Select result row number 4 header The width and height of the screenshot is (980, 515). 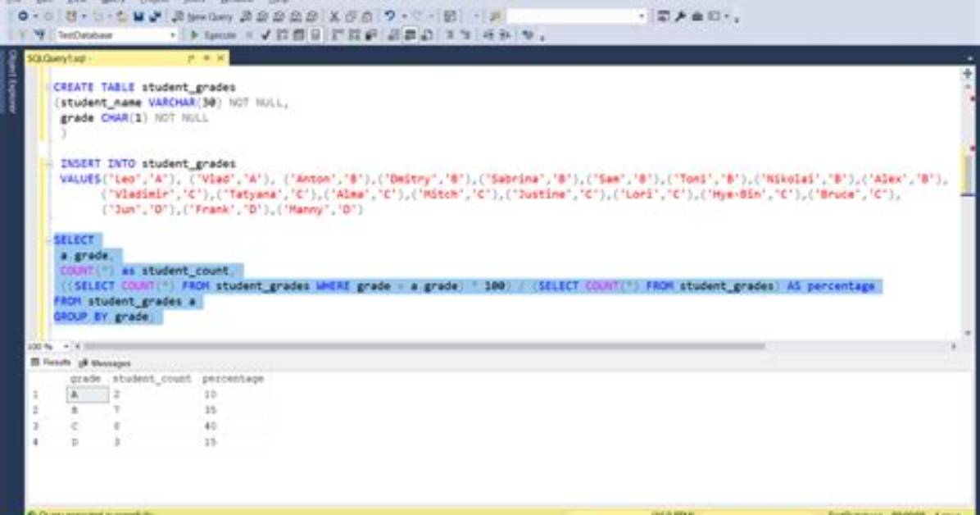(x=35, y=442)
